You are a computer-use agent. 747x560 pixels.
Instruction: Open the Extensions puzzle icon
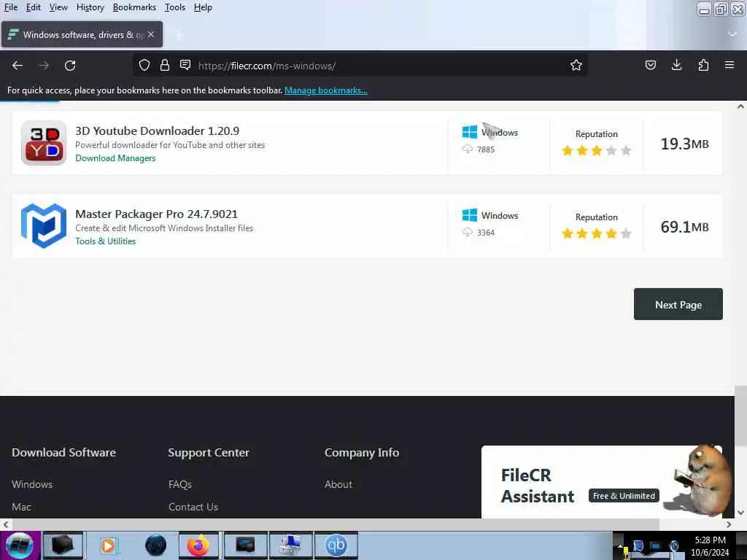tap(703, 65)
